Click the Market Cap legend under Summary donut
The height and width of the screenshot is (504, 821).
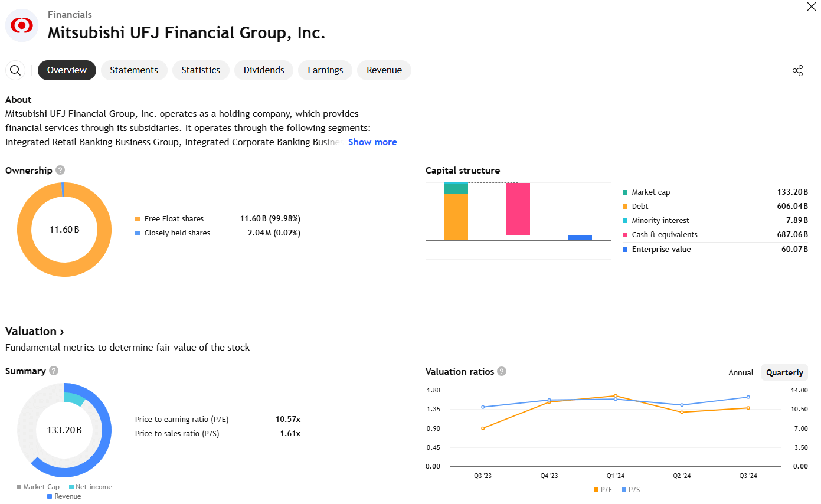(38, 487)
